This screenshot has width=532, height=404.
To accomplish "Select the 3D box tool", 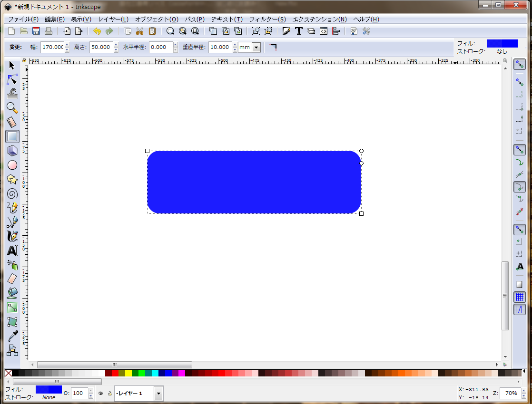I will (12, 151).
